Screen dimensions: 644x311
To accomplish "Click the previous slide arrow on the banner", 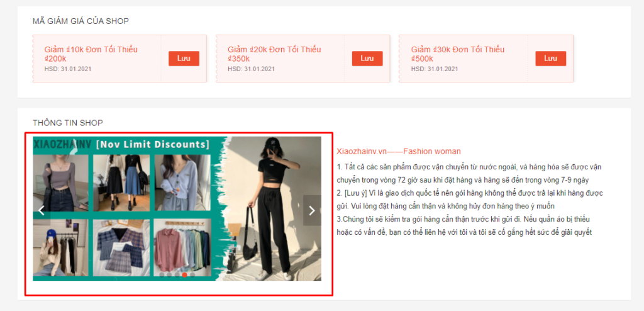I will coord(42,210).
